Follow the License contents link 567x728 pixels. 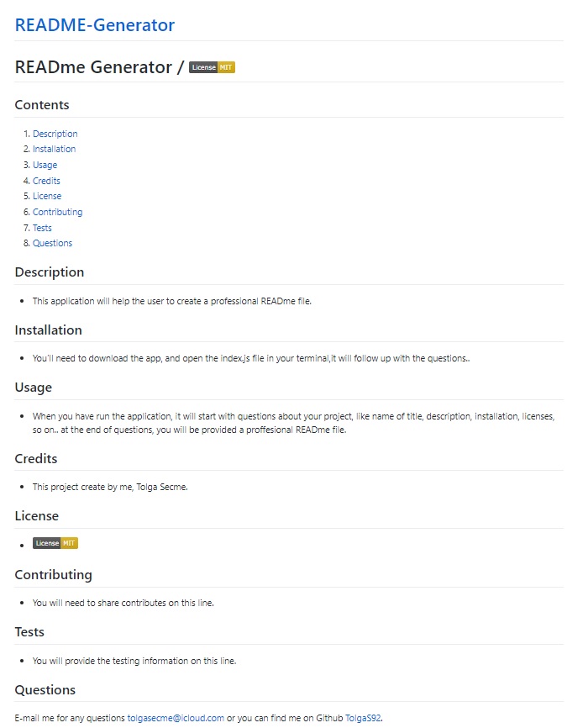[x=47, y=196]
